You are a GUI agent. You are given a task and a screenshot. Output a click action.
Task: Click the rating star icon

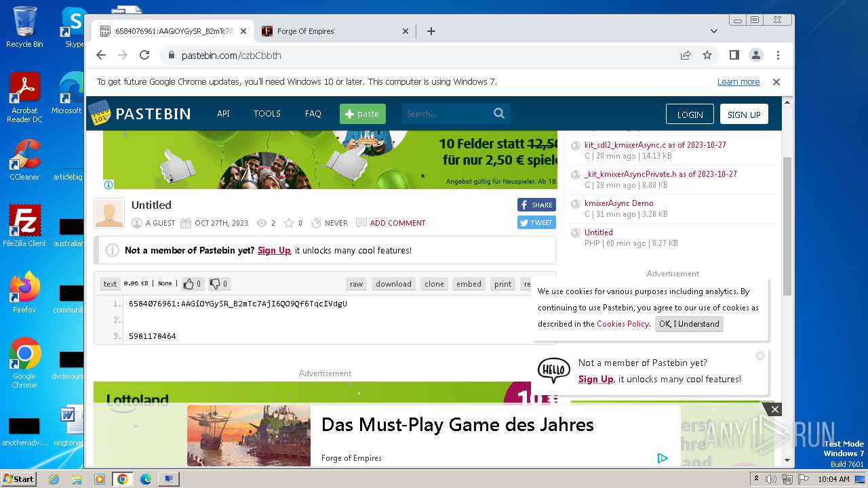[289, 223]
